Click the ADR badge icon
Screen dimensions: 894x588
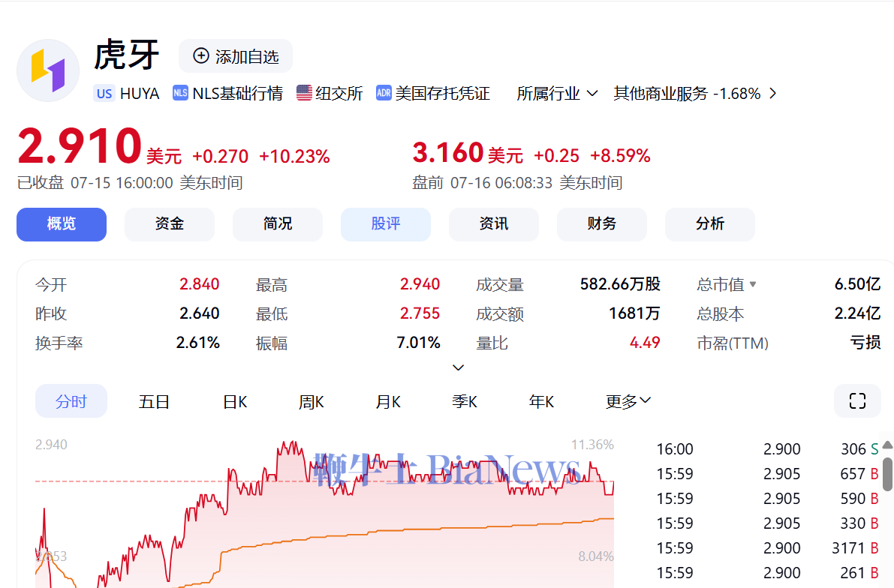tap(384, 93)
